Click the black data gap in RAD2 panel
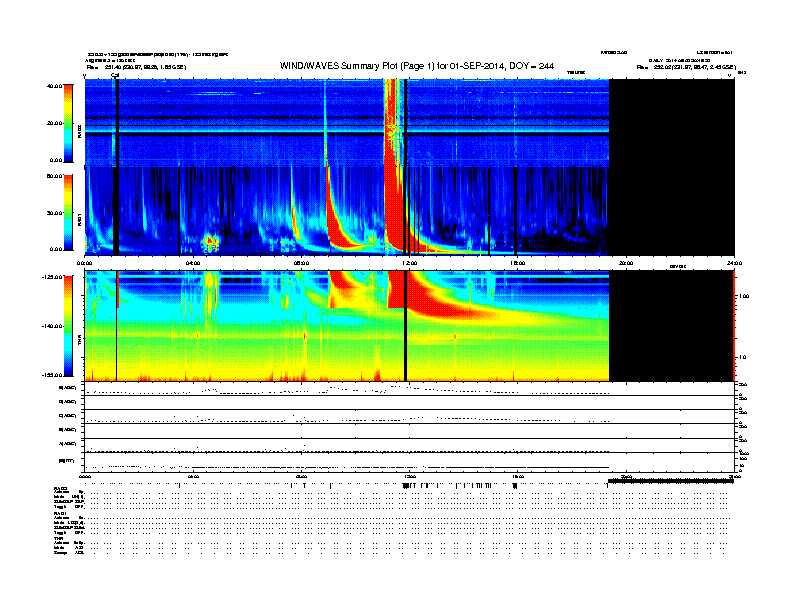The height and width of the screenshot is (612, 792). coord(672,123)
